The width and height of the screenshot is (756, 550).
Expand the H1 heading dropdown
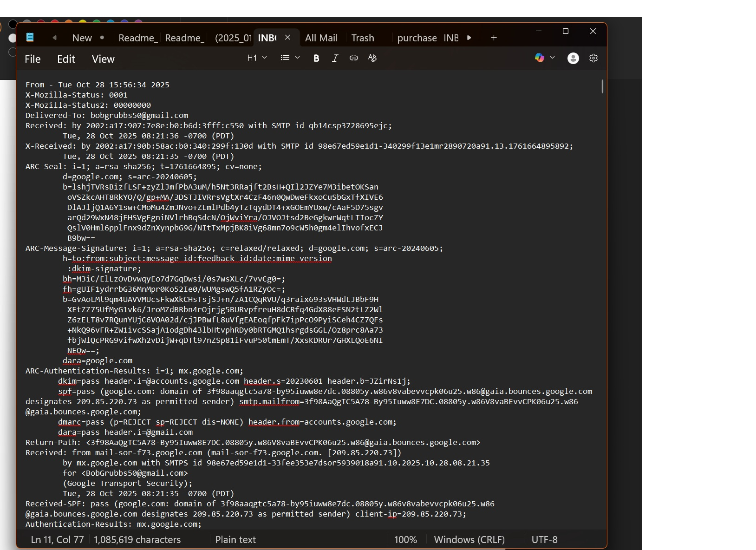(257, 58)
